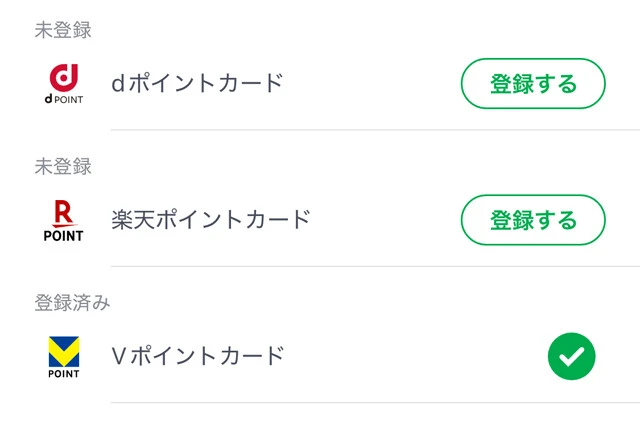Select the dポイントカード label
The height and width of the screenshot is (428, 640).
197,83
